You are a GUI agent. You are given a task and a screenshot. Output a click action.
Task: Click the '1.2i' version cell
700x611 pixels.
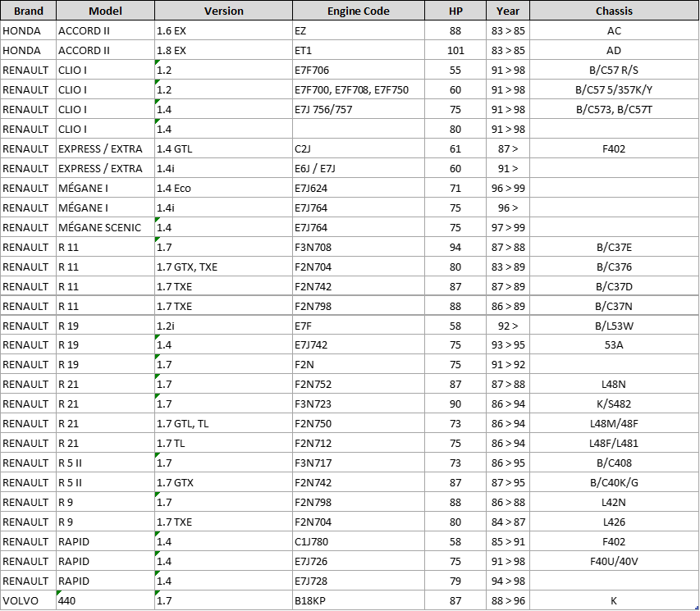click(224, 326)
